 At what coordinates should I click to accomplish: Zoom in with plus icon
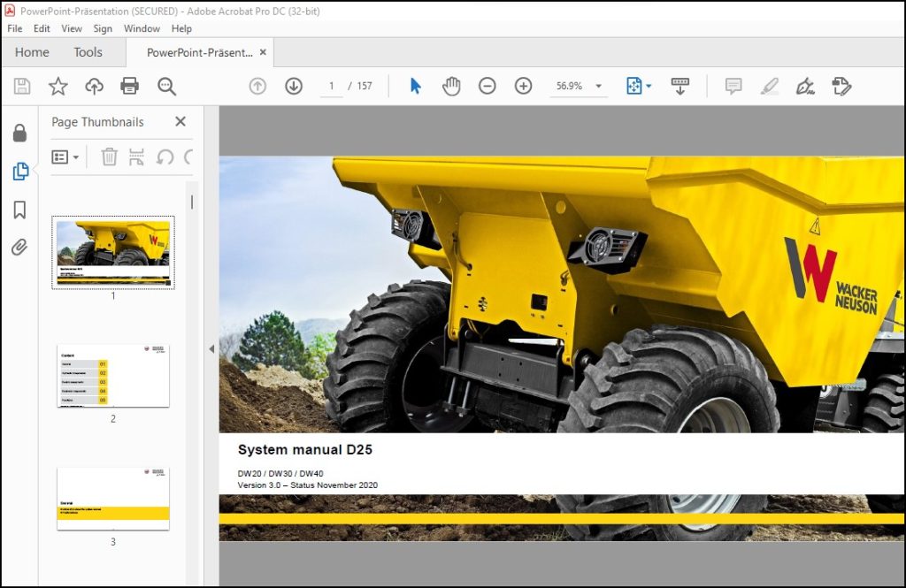[x=523, y=86]
